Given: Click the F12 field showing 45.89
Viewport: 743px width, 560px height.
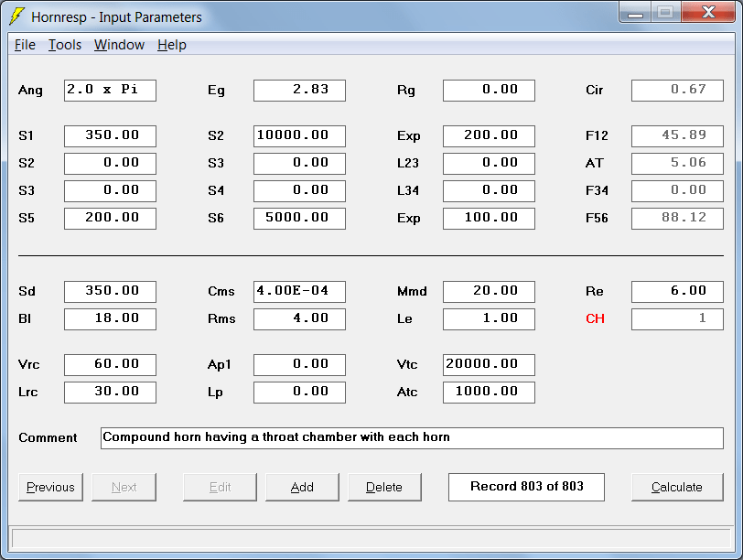Looking at the screenshot, I should pyautogui.click(x=678, y=136).
